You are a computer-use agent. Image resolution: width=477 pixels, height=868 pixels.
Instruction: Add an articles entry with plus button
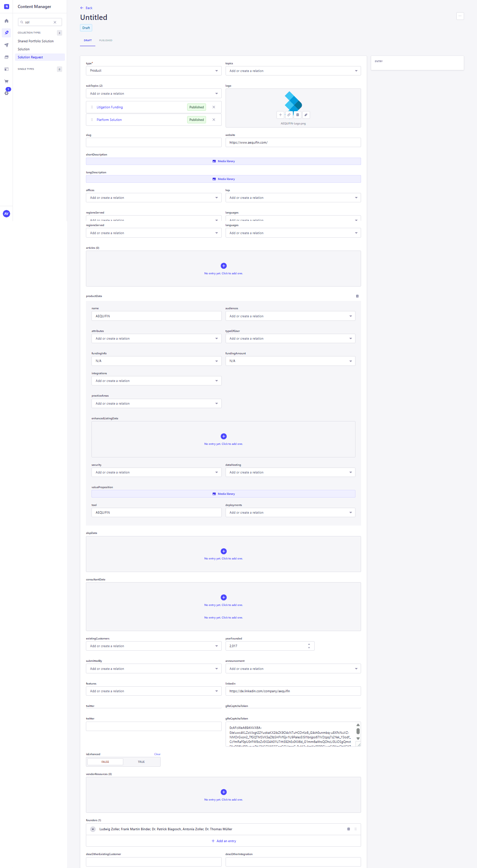click(224, 266)
